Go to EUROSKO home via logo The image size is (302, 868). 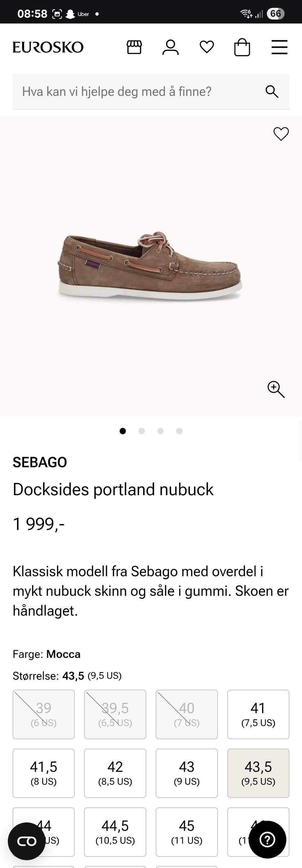click(48, 47)
